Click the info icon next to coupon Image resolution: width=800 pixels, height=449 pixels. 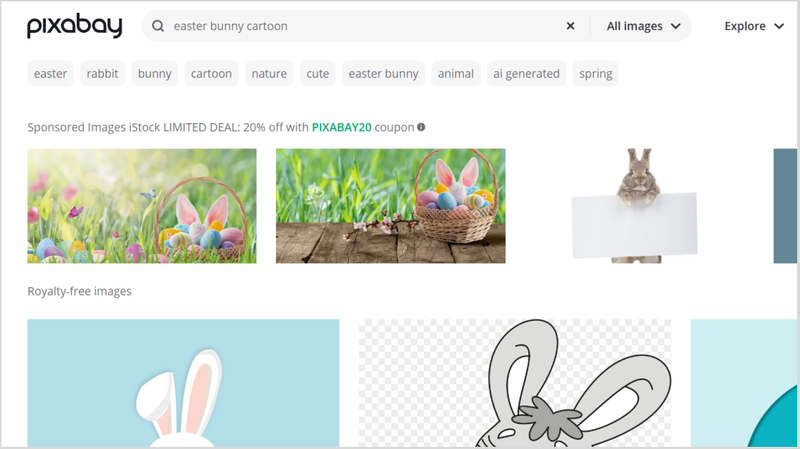coord(421,127)
